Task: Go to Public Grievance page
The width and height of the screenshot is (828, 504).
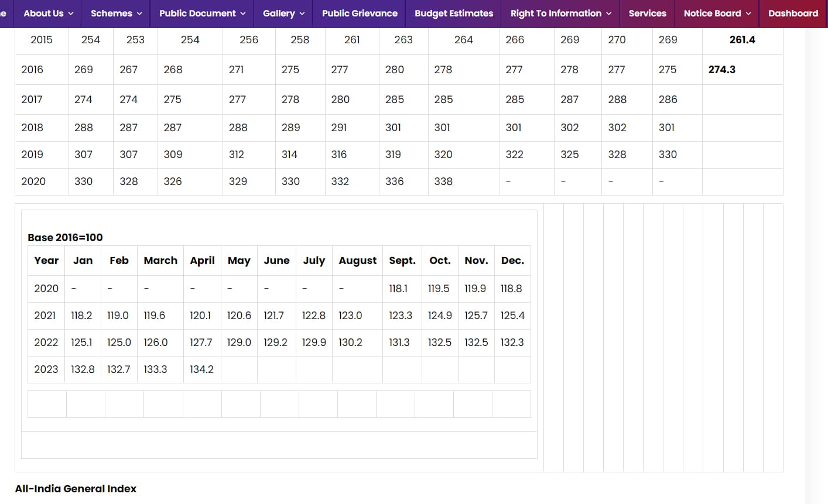Action: (360, 13)
